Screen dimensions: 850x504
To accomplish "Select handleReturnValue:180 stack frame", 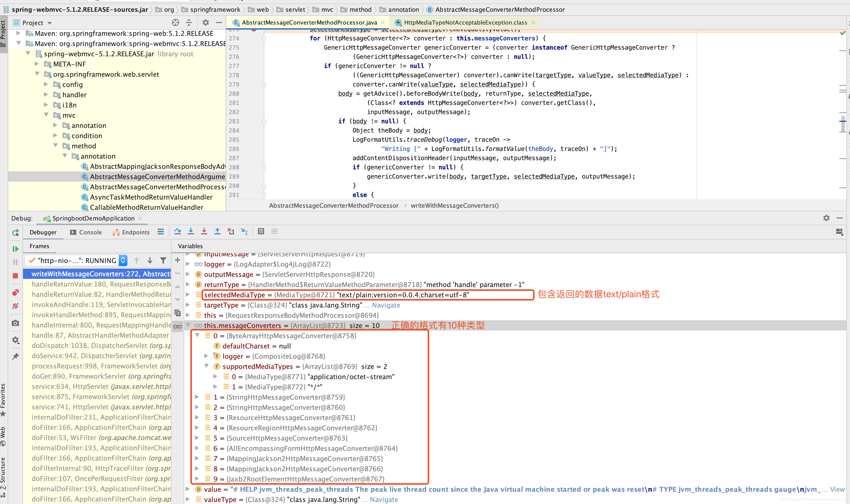I will point(101,284).
